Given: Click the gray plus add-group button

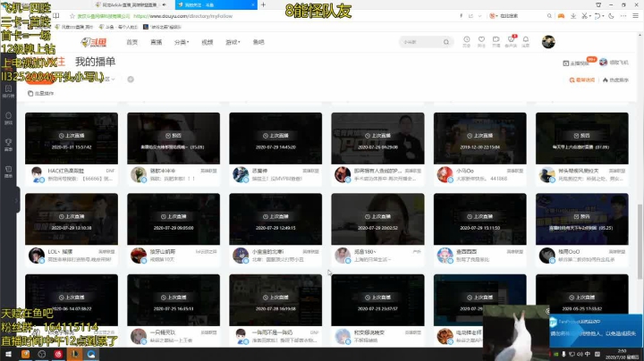Looking at the screenshot, I should pyautogui.click(x=131, y=80).
